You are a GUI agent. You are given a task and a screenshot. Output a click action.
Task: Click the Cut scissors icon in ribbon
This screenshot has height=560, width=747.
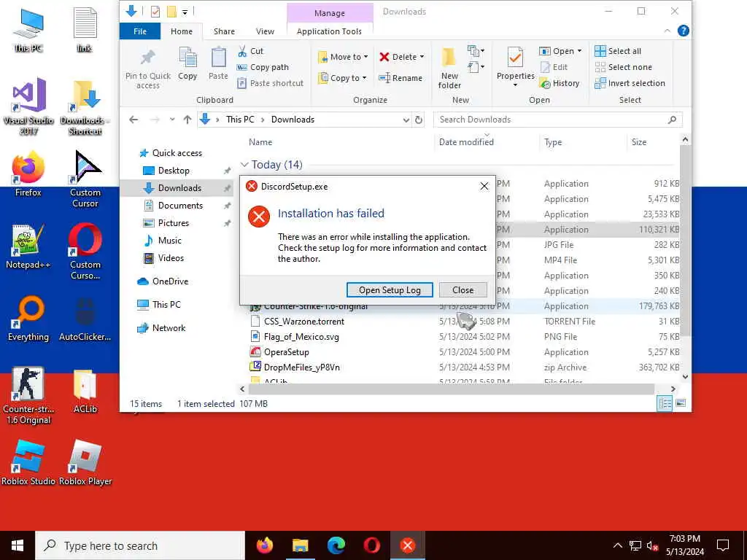tap(242, 51)
